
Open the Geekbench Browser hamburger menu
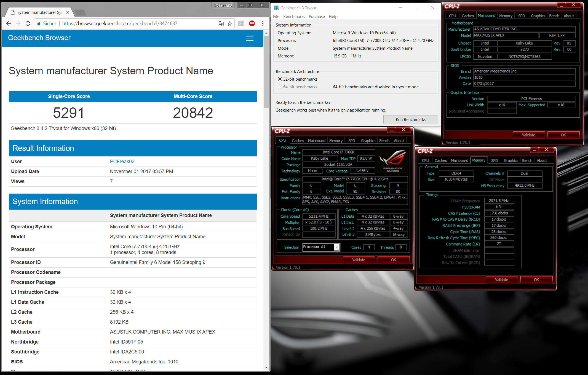(250, 38)
